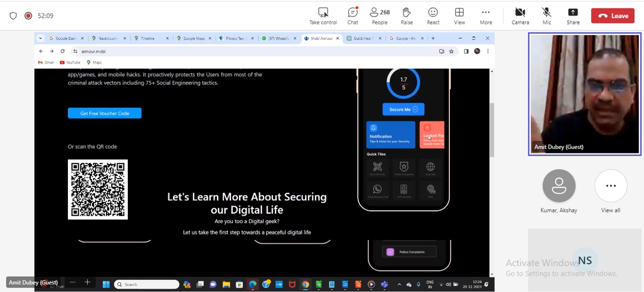Image resolution: width=644 pixels, height=292 pixels.
Task: Open the Chrome profile avatar
Action: point(477,51)
